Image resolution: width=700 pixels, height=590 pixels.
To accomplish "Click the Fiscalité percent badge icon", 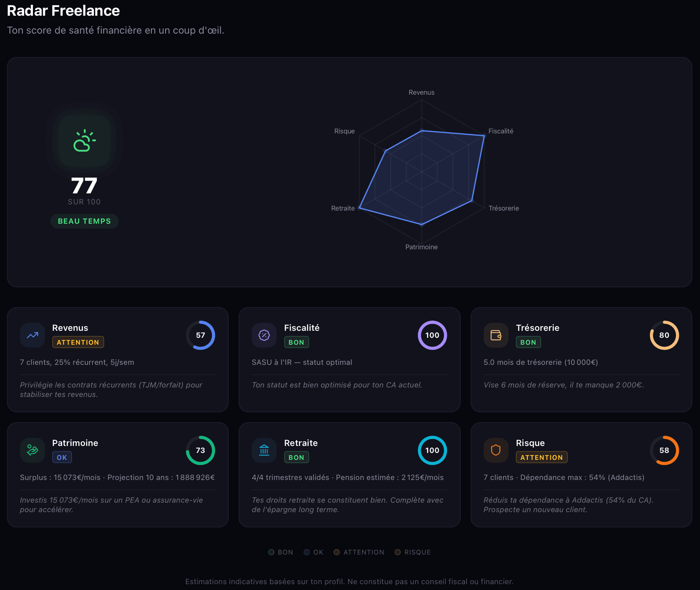I will pyautogui.click(x=264, y=335).
